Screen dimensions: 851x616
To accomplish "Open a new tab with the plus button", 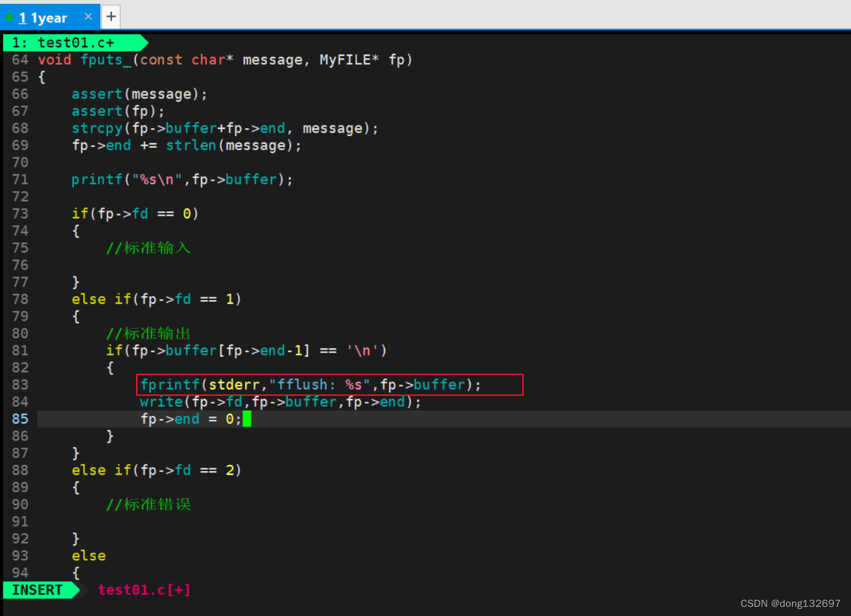I will 111,16.
